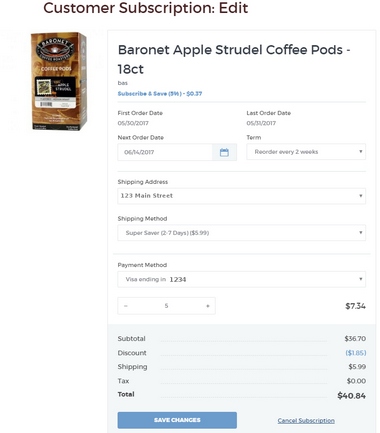Click the Cancel Subscription link
Screen dimensions: 380x433
tap(306, 421)
